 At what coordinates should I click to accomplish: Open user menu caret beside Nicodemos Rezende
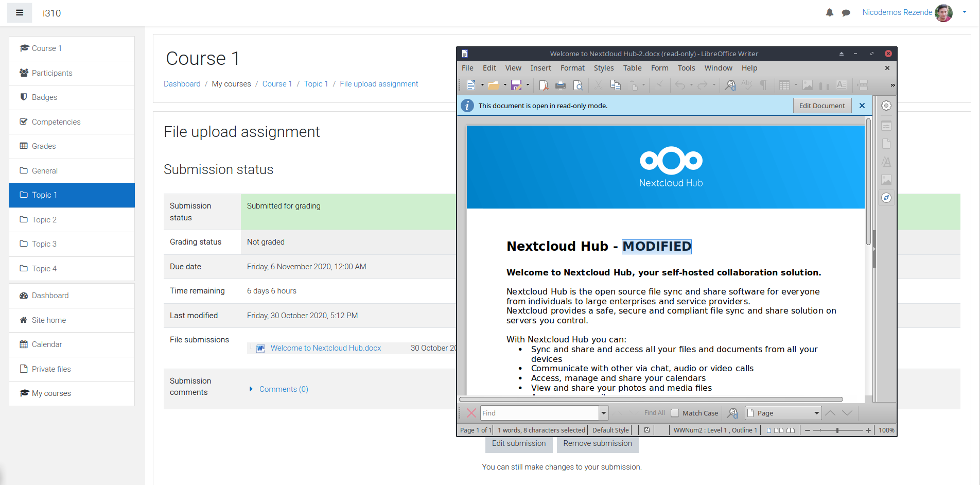click(965, 12)
